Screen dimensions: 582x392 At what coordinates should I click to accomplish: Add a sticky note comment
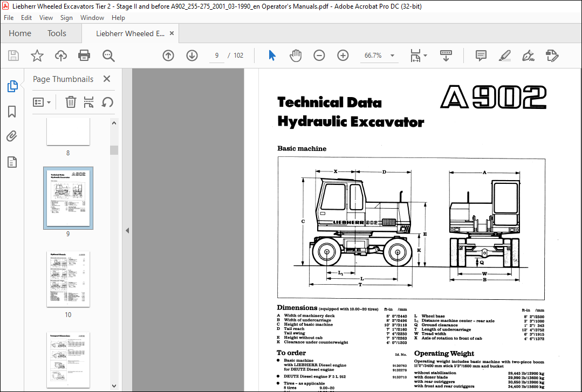tap(481, 56)
